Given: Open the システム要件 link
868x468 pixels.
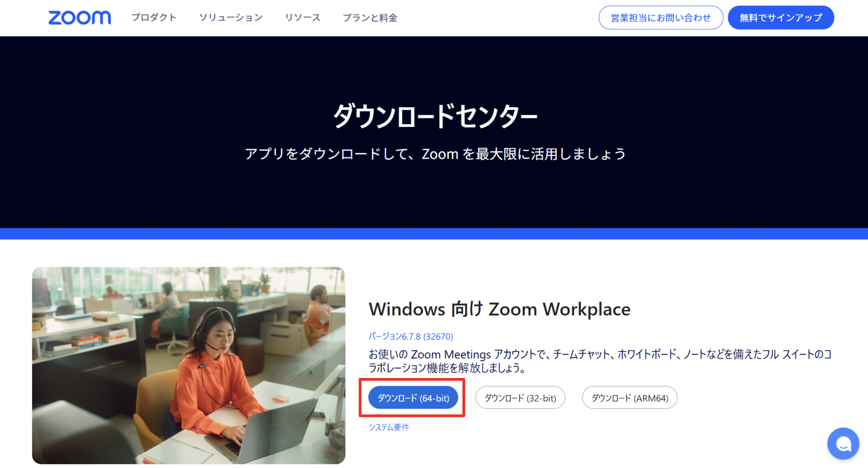Looking at the screenshot, I should click(x=389, y=427).
